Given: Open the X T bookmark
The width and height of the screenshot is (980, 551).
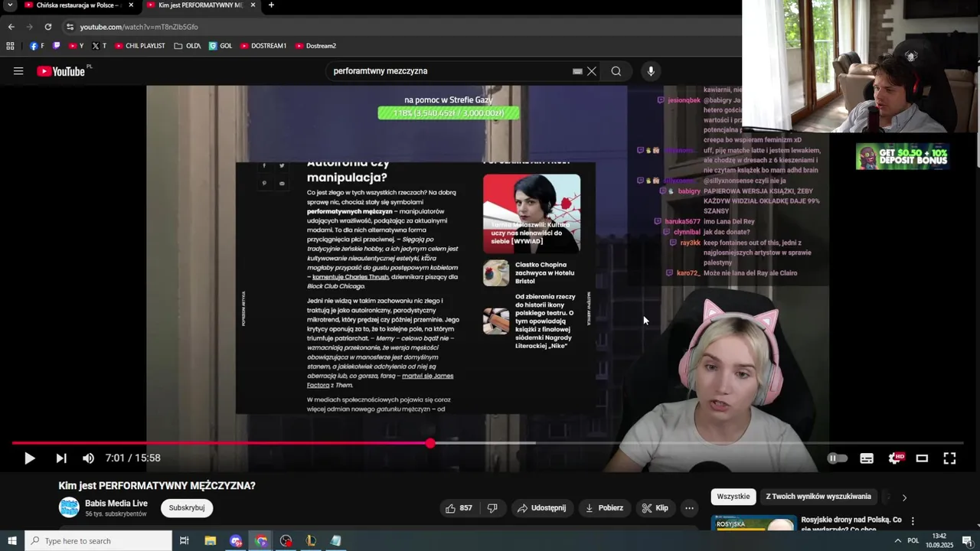Looking at the screenshot, I should pos(100,46).
